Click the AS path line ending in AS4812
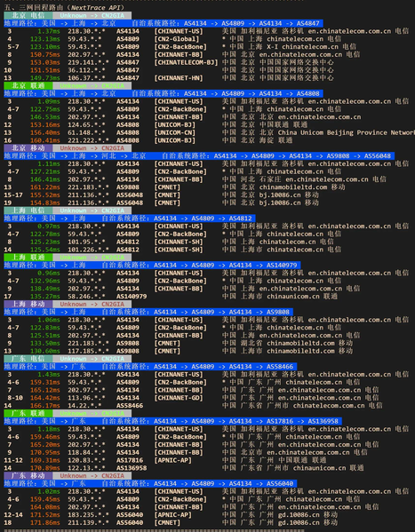Image resolution: width=415 pixels, height=532 pixels. point(130,218)
